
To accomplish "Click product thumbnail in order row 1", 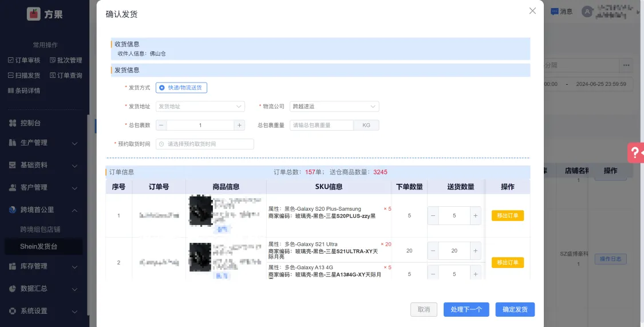I will click(x=200, y=211).
